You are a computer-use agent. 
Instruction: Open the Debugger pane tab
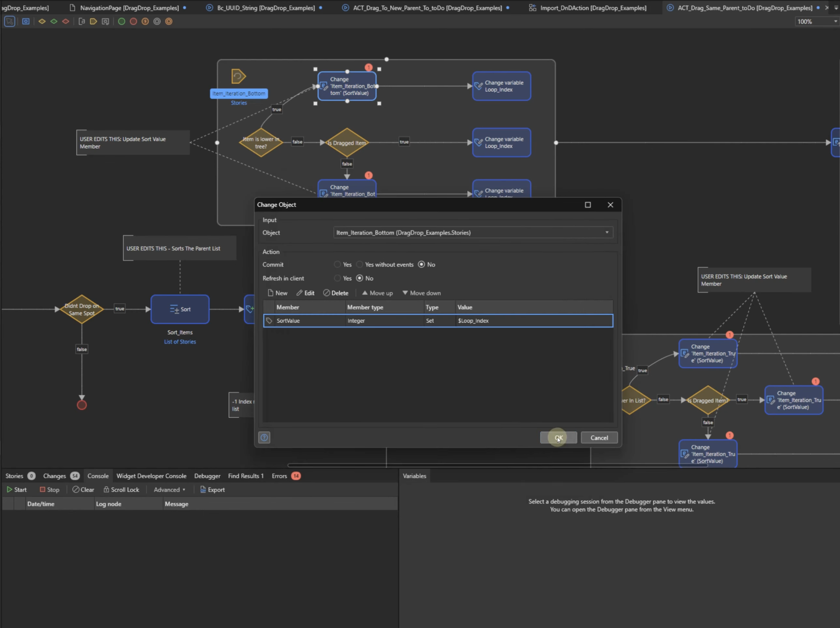(207, 476)
